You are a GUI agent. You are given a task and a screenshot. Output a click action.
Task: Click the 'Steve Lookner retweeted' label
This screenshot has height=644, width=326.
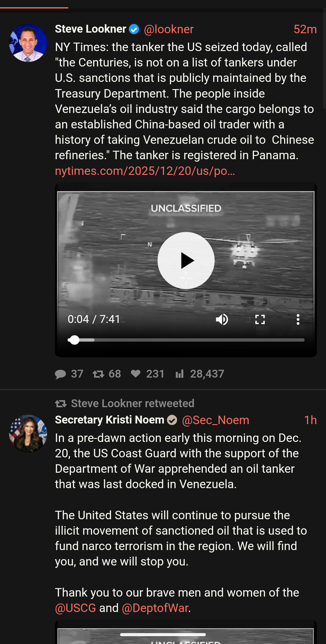133,403
